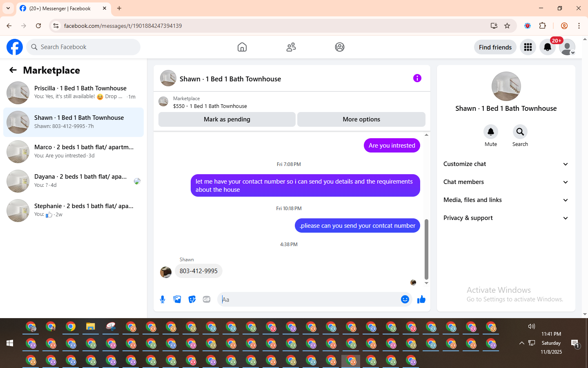The image size is (588, 368).
Task: Expand Media, files and links section
Action: tap(506, 200)
